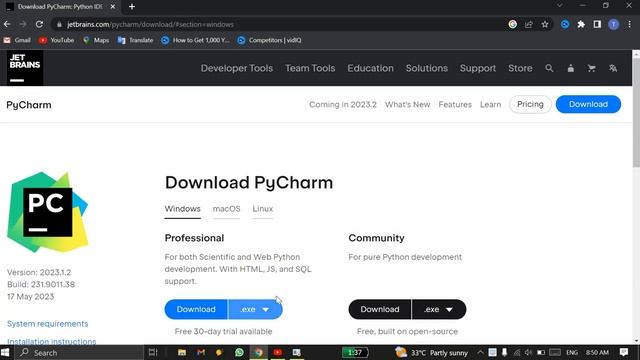Open the YouTube bookmark
Image resolution: width=640 pixels, height=360 pixels.
coord(57,40)
